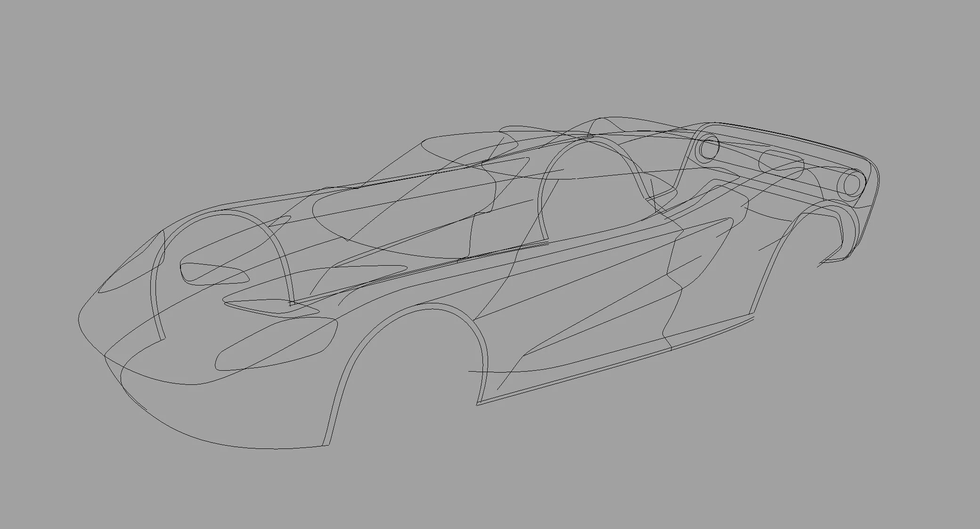Select the left exhaust pipe circle curve
The height and width of the screenshot is (529, 980).
pyautogui.click(x=708, y=148)
